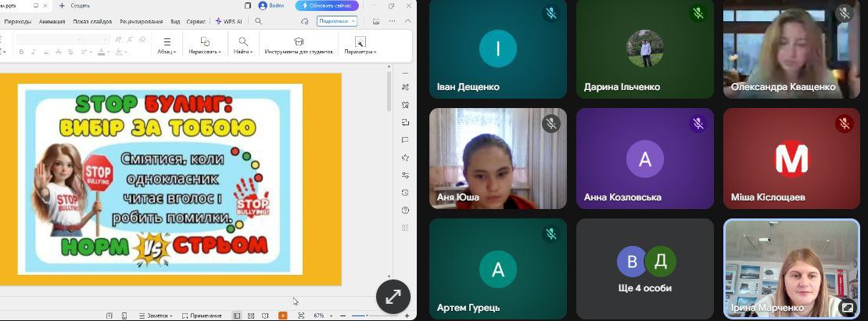Image resolution: width=868 pixels, height=321 pixels.
Task: Open the help question mark in sidebar
Action: click(x=405, y=210)
